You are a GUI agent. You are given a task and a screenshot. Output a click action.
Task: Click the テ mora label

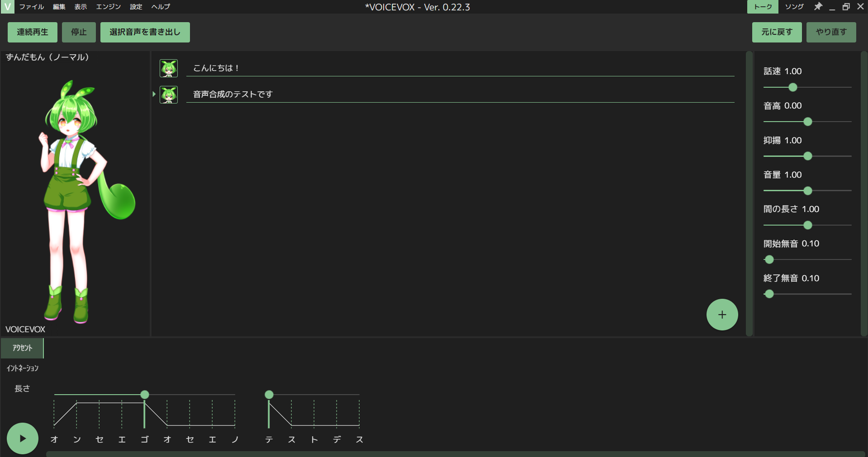[x=269, y=439]
